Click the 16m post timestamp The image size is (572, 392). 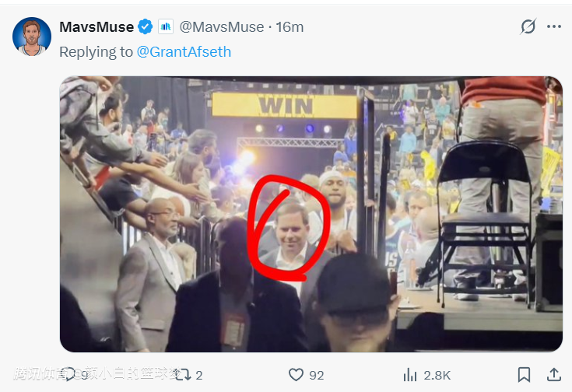[x=290, y=27]
